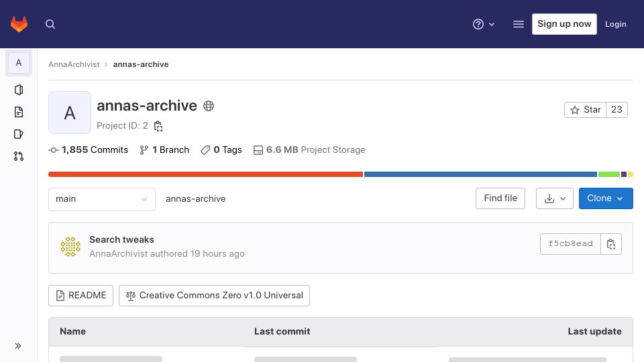Image resolution: width=644 pixels, height=362 pixels.
Task: Click the green language bar segment
Action: coord(609,174)
